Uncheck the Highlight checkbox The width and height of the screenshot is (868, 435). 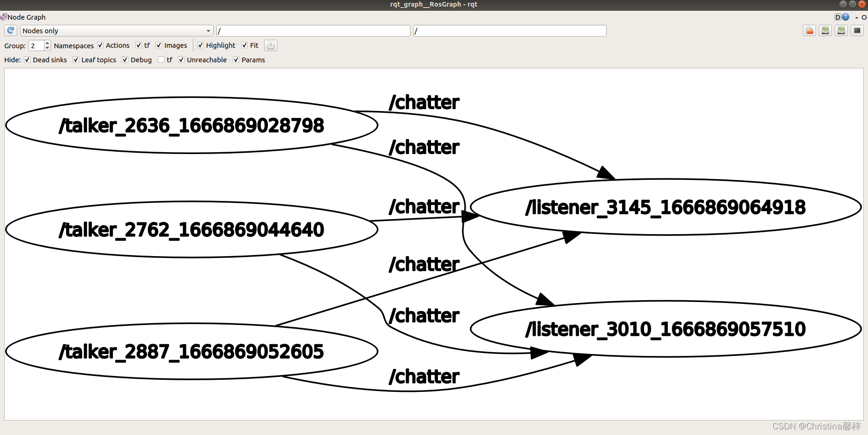200,45
